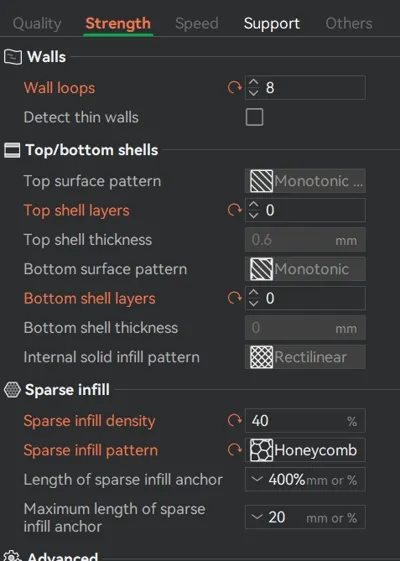Click the Top/bottom shells section icon

(12, 150)
